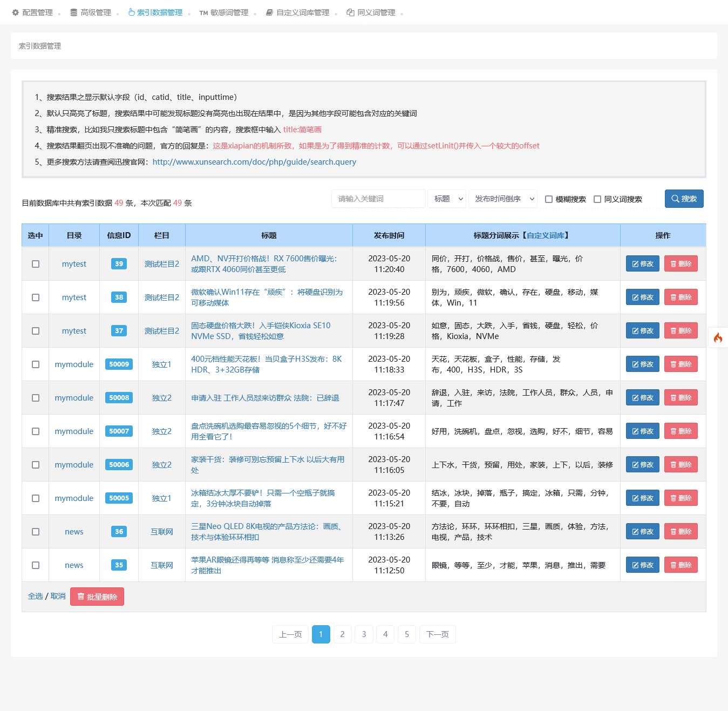The height and width of the screenshot is (711, 728).
Task: Open the AMD、NV开打价格战 article title
Action: 264,264
